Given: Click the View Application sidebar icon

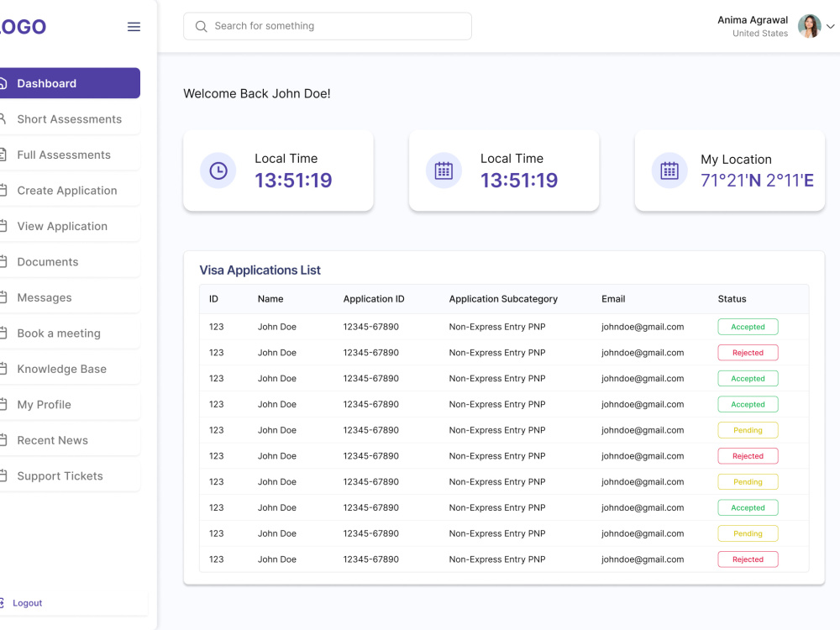Looking at the screenshot, I should pos(3,226).
